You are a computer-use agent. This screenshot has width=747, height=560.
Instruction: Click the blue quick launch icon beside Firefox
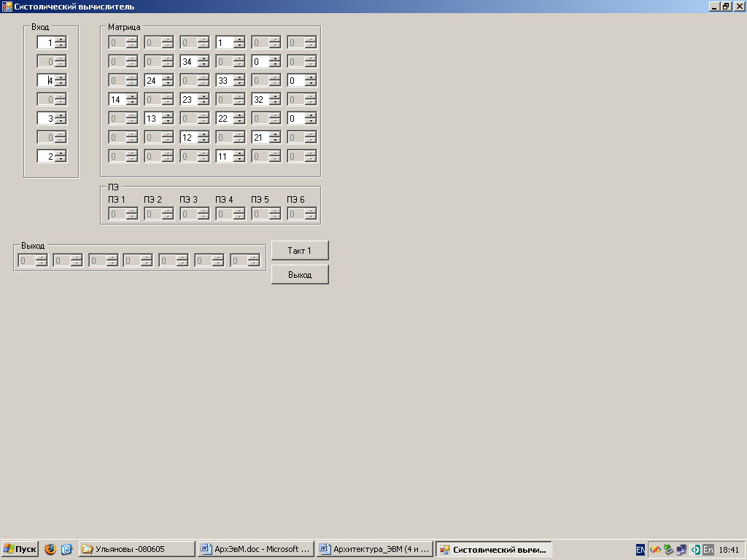pyautogui.click(x=66, y=549)
